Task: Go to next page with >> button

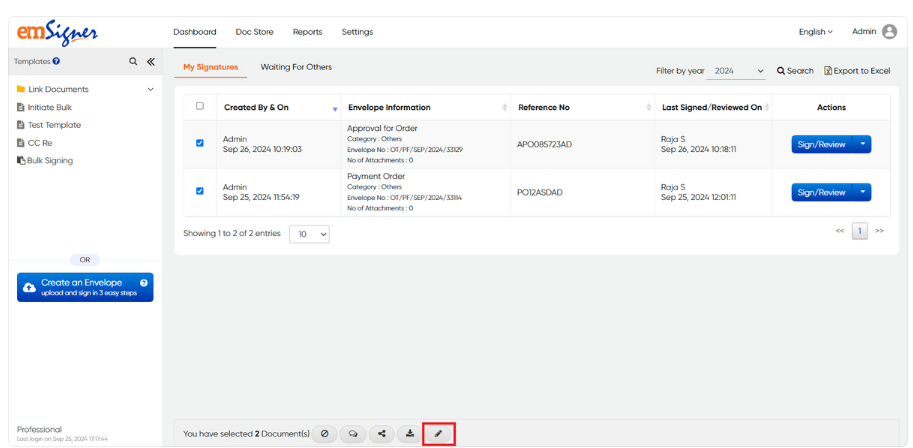Action: (879, 231)
